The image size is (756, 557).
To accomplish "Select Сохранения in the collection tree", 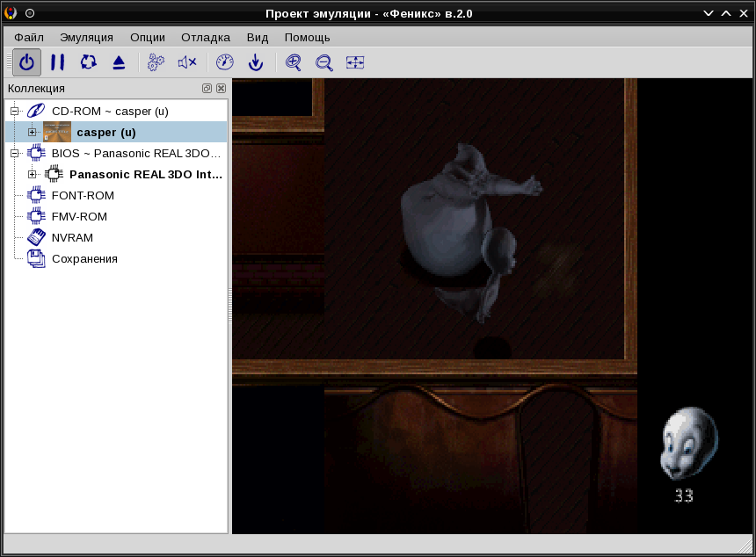I will coord(84,258).
